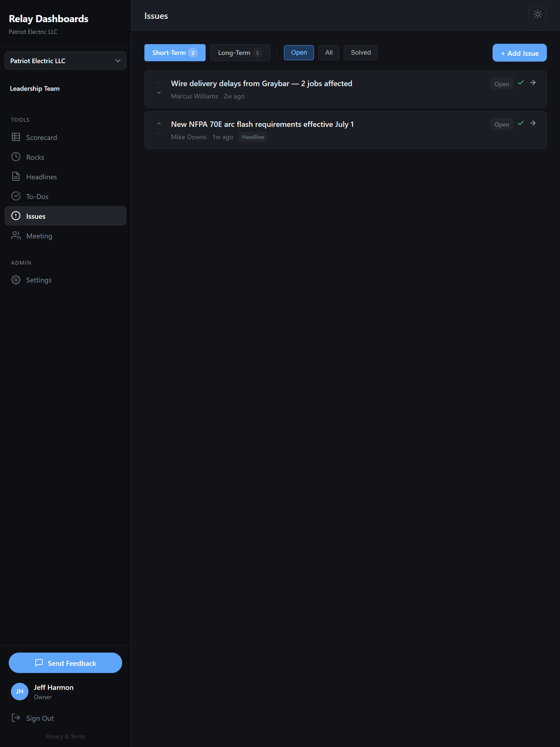Screen dimensions: 560x747
Task: Go to Headlines in the sidebar
Action: pos(65,177)
